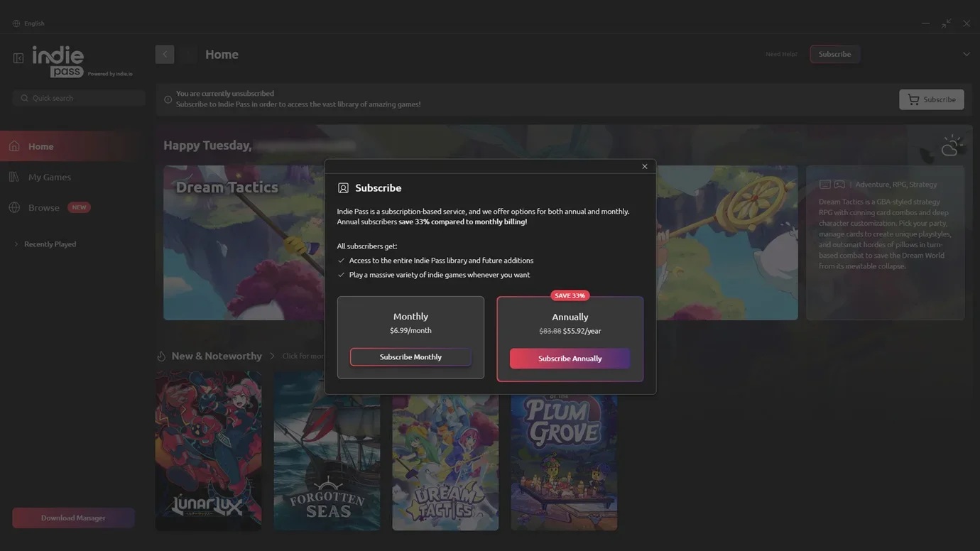Choose the Subscribe Annually button
The width and height of the screenshot is (980, 551).
[570, 359]
